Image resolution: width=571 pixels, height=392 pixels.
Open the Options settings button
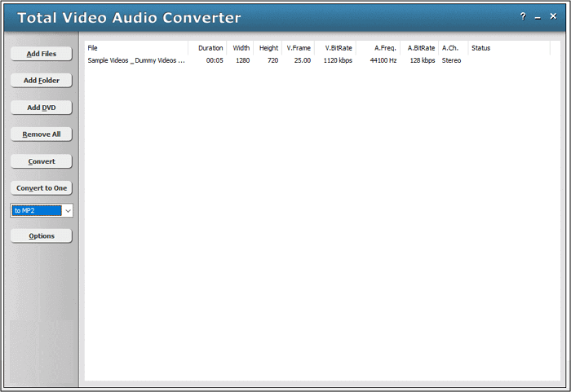(42, 236)
